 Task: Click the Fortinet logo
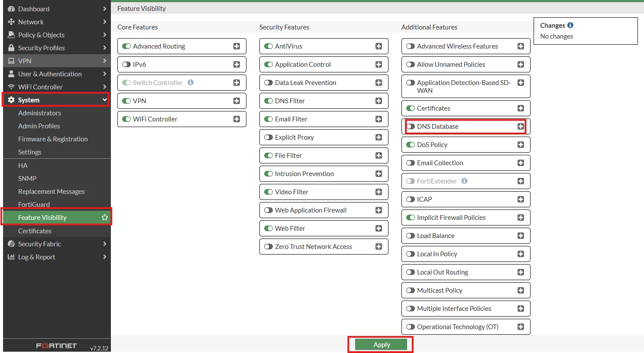coord(56,346)
